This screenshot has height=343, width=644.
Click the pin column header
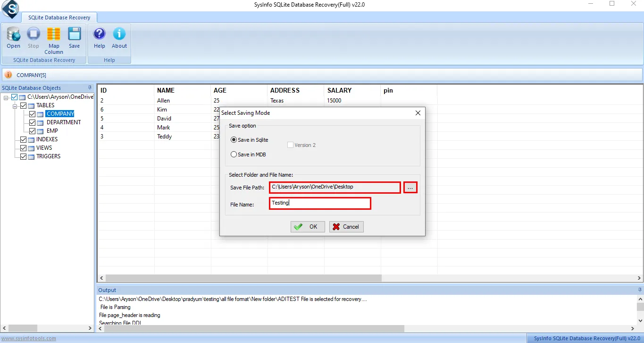(x=409, y=90)
